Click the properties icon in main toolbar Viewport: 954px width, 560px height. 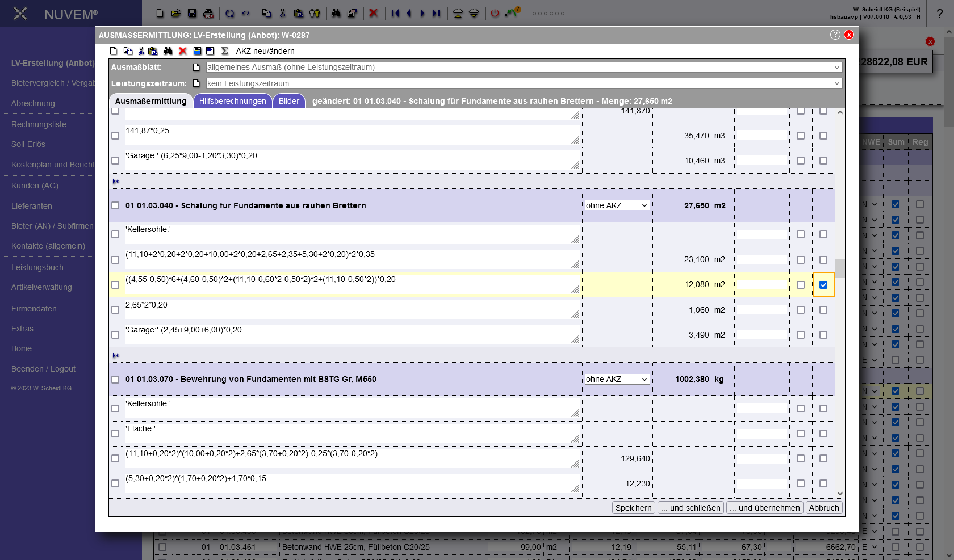coord(352,13)
